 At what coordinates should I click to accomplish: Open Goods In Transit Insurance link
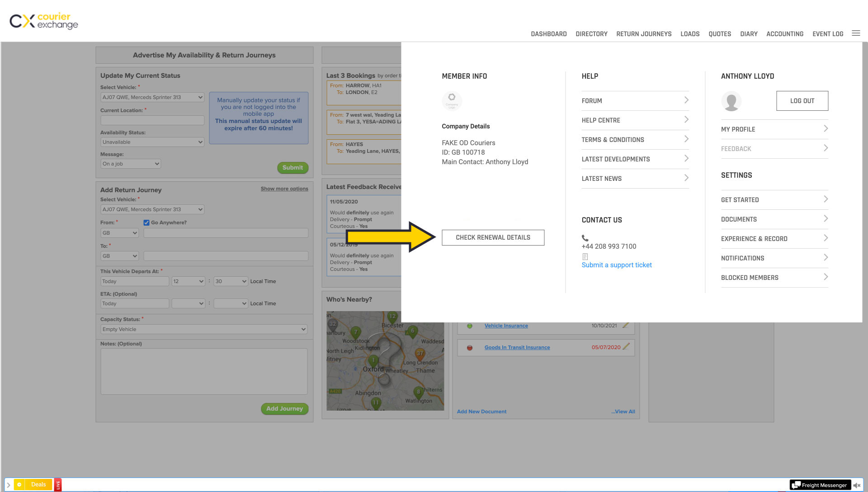[517, 347]
